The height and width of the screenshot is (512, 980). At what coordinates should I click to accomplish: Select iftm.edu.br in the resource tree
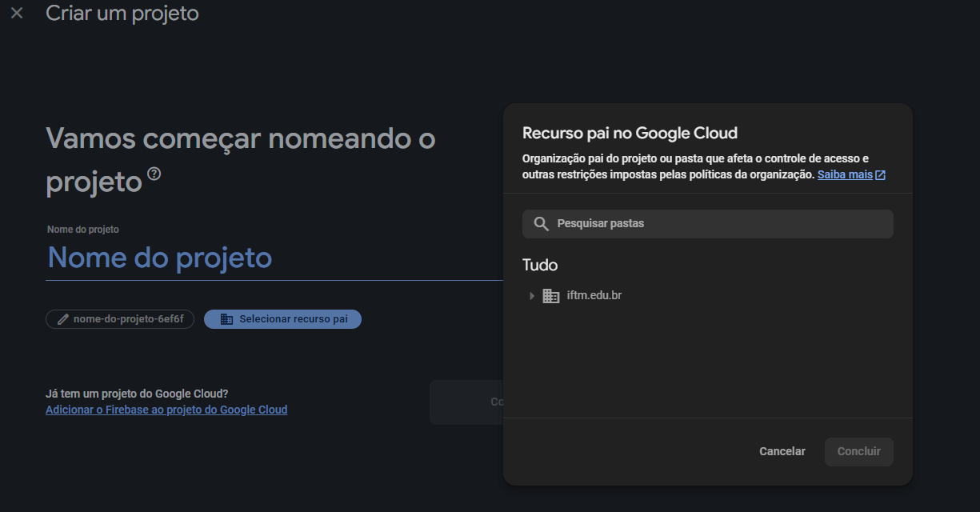594,295
